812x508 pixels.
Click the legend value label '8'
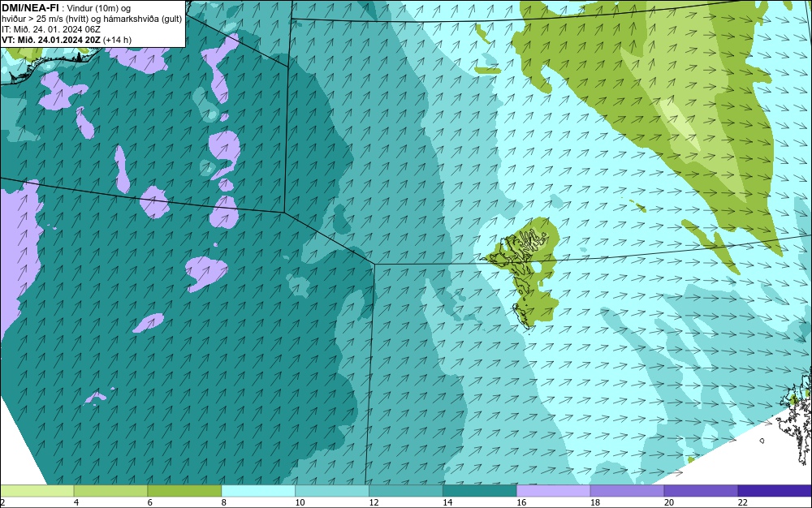coord(224,502)
